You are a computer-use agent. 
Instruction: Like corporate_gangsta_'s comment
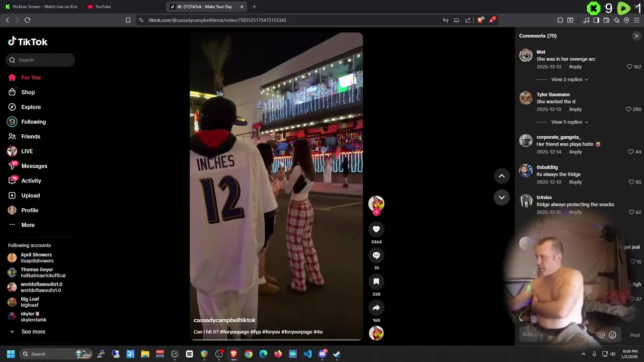pyautogui.click(x=631, y=152)
